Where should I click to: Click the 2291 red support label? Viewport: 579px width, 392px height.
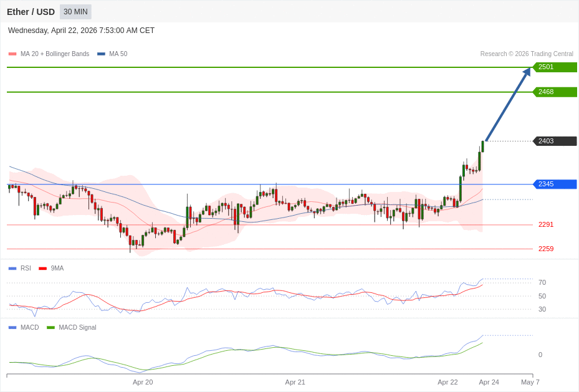click(545, 225)
